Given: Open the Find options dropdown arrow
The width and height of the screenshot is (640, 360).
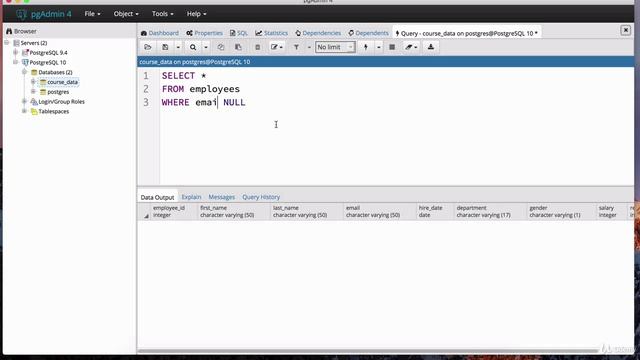Looking at the screenshot, I should click(x=206, y=47).
